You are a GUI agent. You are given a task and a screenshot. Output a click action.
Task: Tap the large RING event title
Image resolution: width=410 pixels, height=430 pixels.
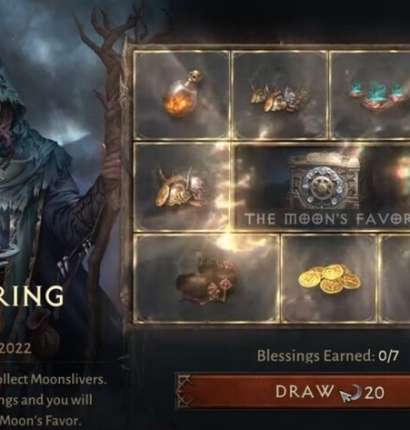(32, 295)
